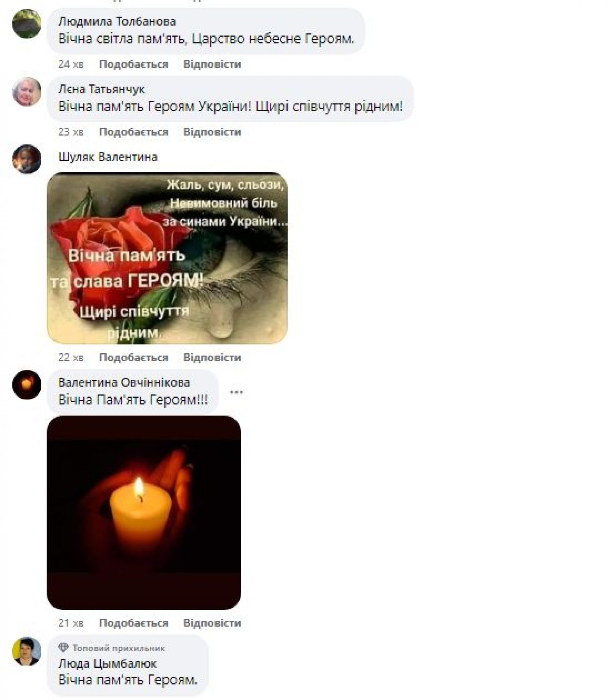Reply to Людмила Толбанова's comment
The height and width of the screenshot is (700, 613).
coord(212,64)
